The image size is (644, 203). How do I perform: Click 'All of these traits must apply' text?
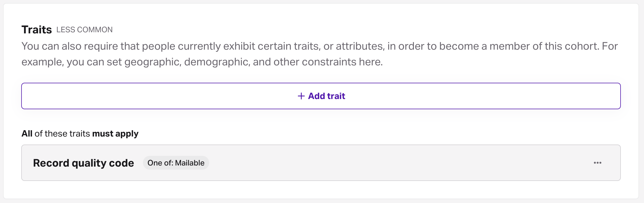[x=80, y=133]
